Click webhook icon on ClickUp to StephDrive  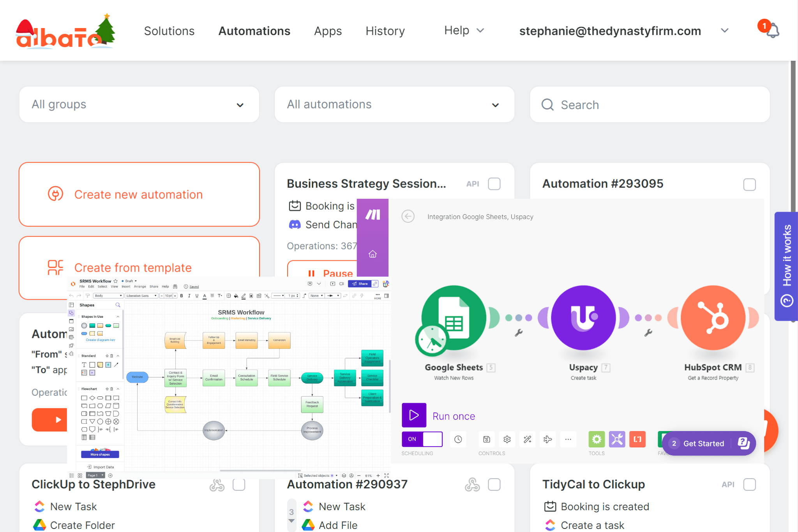[x=217, y=484]
